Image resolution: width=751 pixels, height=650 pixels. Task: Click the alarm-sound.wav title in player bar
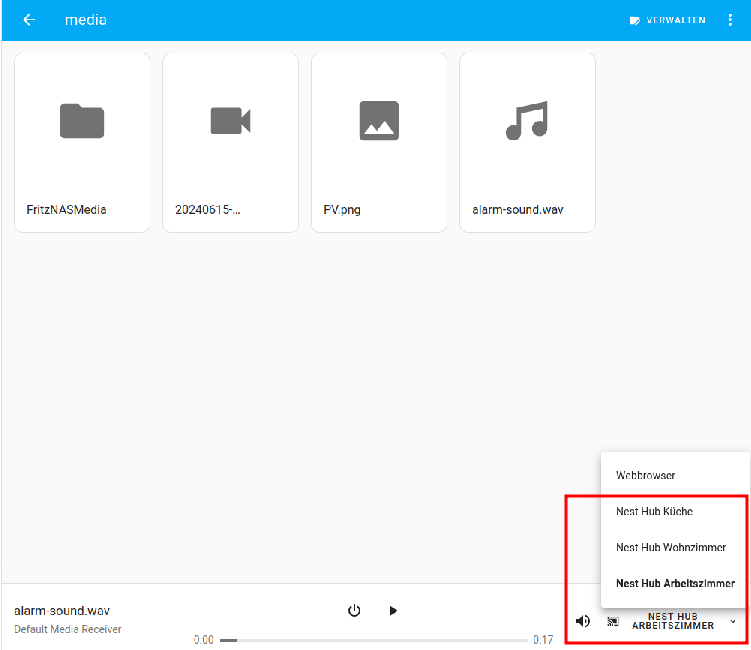[x=62, y=611]
